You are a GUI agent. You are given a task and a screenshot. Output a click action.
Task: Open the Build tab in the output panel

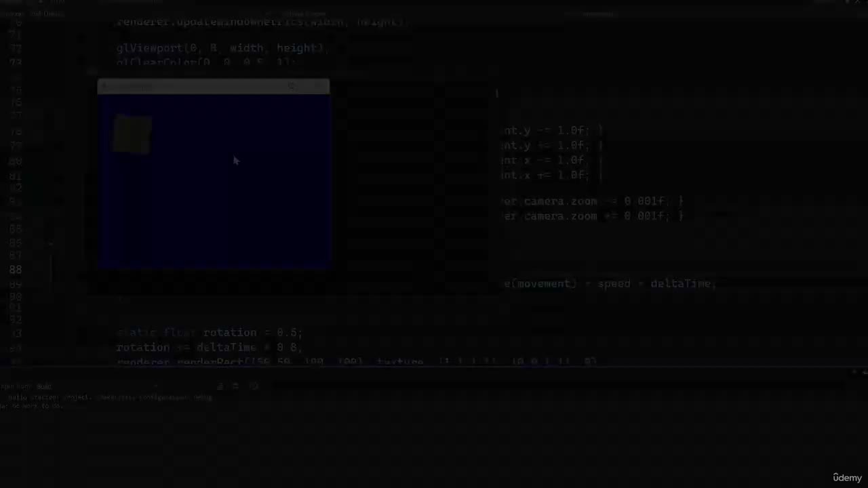(x=44, y=386)
